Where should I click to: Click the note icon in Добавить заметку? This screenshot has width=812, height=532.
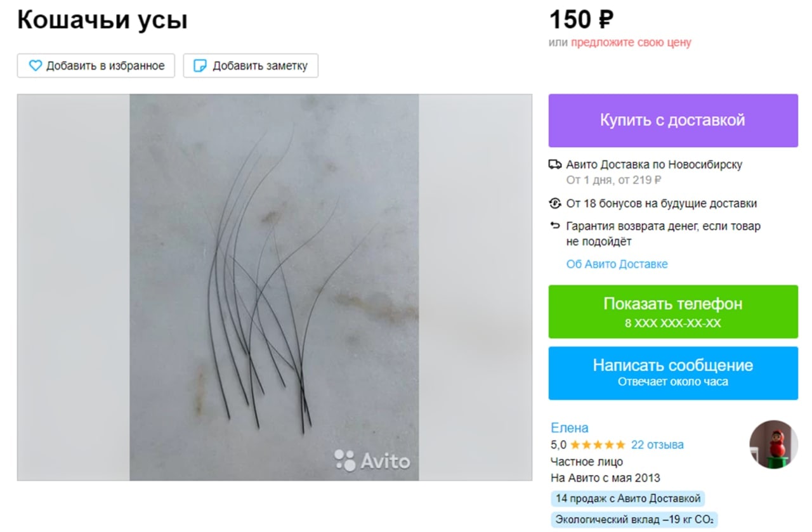click(x=200, y=65)
